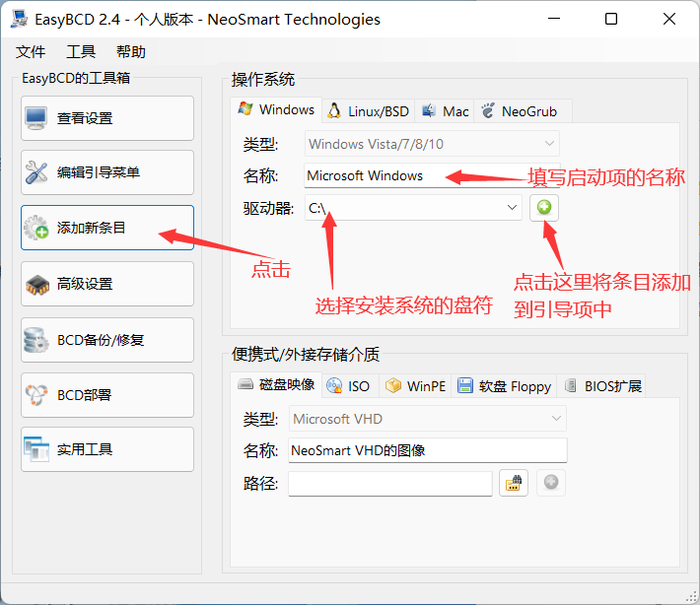700x605 pixels.
Task: Close the EasyBCD window
Action: [x=669, y=19]
